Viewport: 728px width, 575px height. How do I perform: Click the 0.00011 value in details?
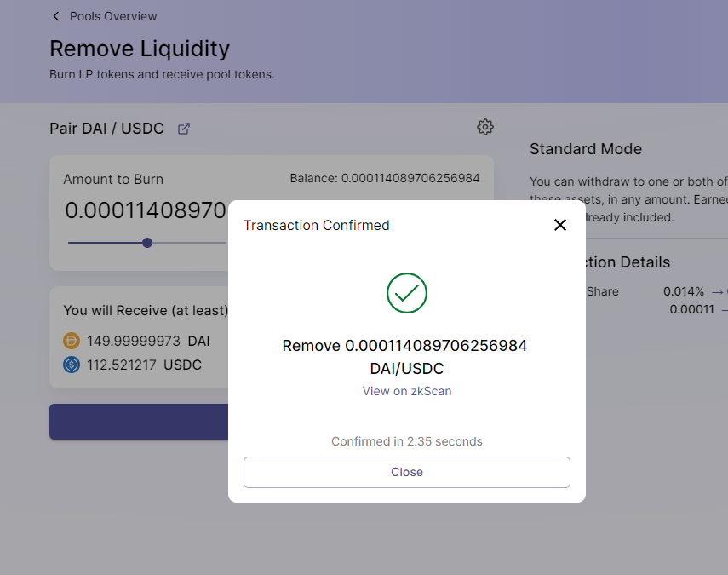(x=691, y=309)
